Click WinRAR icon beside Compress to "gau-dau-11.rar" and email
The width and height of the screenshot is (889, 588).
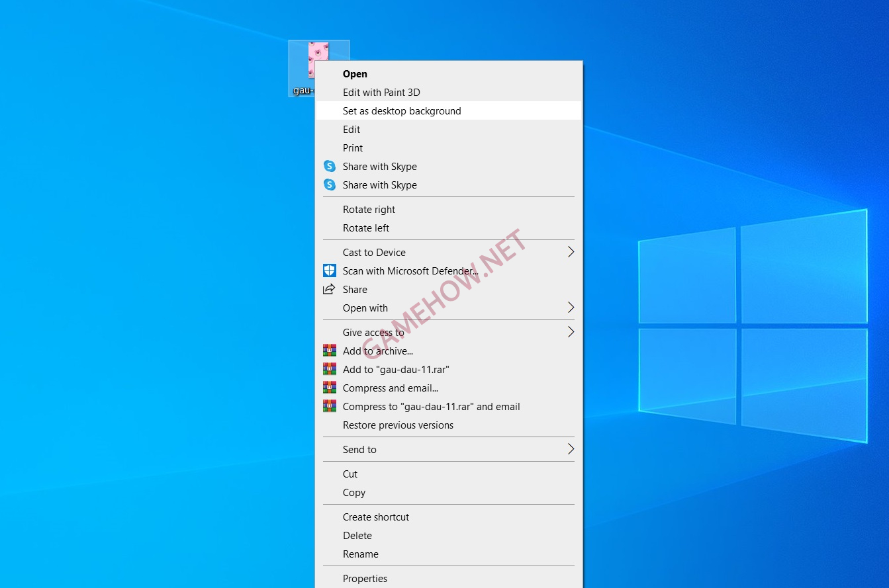[x=329, y=406]
